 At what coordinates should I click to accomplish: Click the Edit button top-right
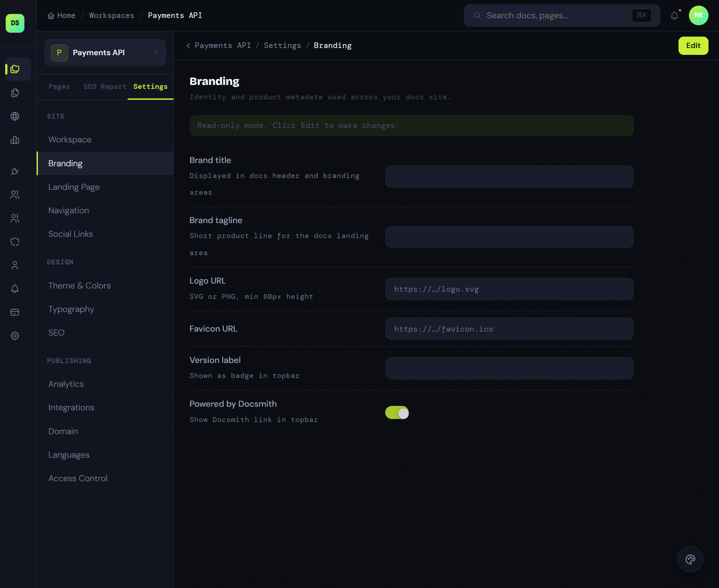click(x=693, y=45)
